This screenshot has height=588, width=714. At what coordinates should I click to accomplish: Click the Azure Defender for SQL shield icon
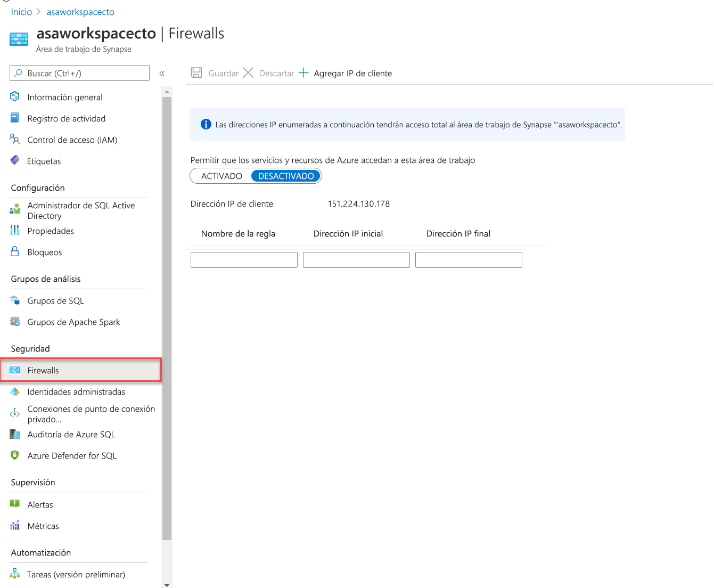(x=15, y=455)
